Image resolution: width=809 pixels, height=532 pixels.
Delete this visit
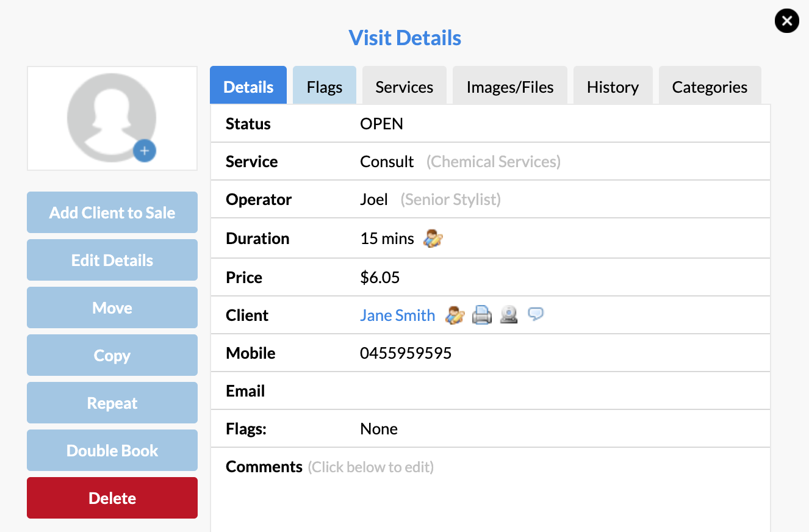click(x=112, y=498)
